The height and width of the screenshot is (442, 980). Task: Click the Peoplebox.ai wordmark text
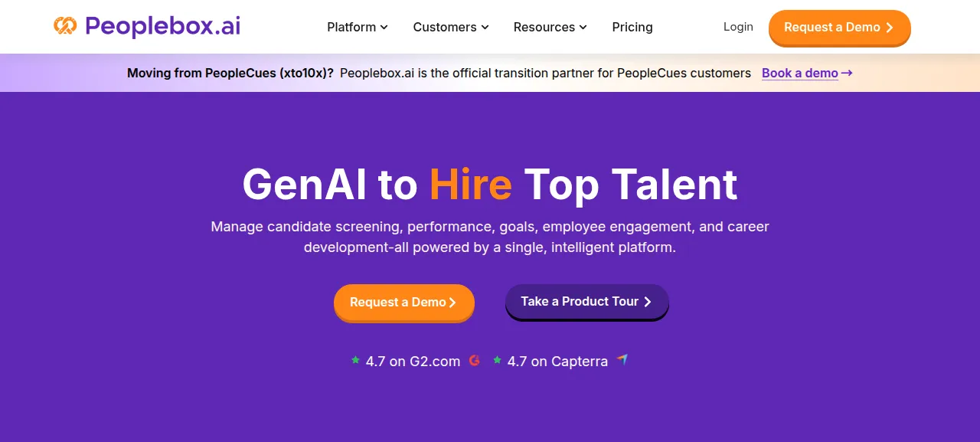tap(163, 27)
